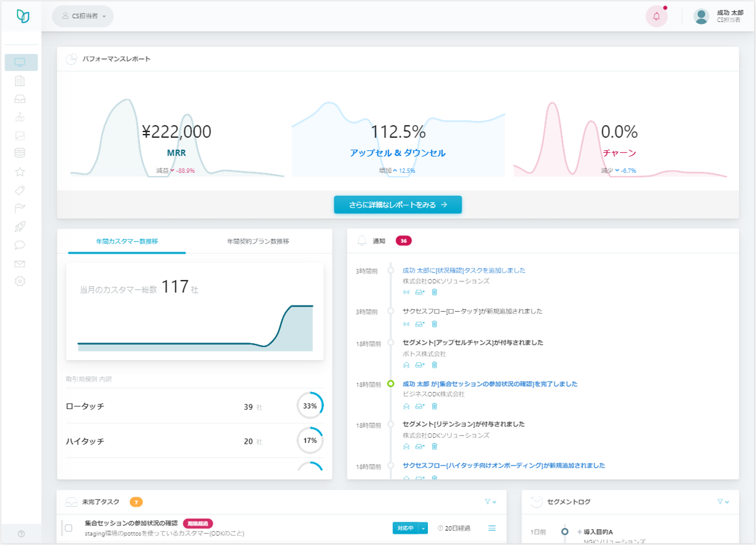
Task: Click the 対応中 status button
Action: [406, 528]
